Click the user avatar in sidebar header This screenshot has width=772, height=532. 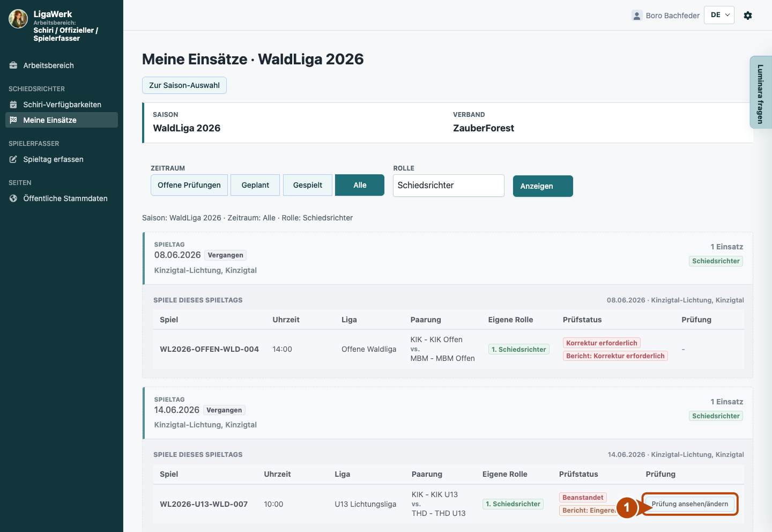(18, 19)
